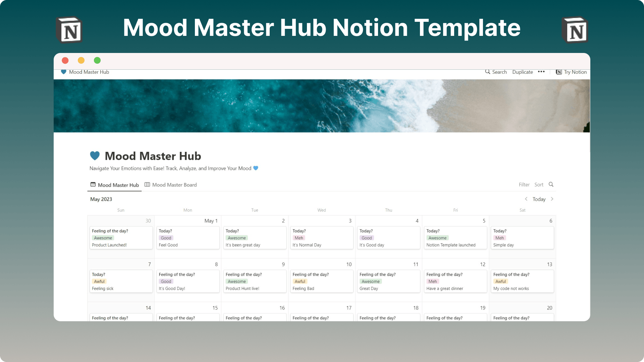Click the green window maximize dot
Image resolution: width=644 pixels, height=362 pixels.
click(97, 60)
